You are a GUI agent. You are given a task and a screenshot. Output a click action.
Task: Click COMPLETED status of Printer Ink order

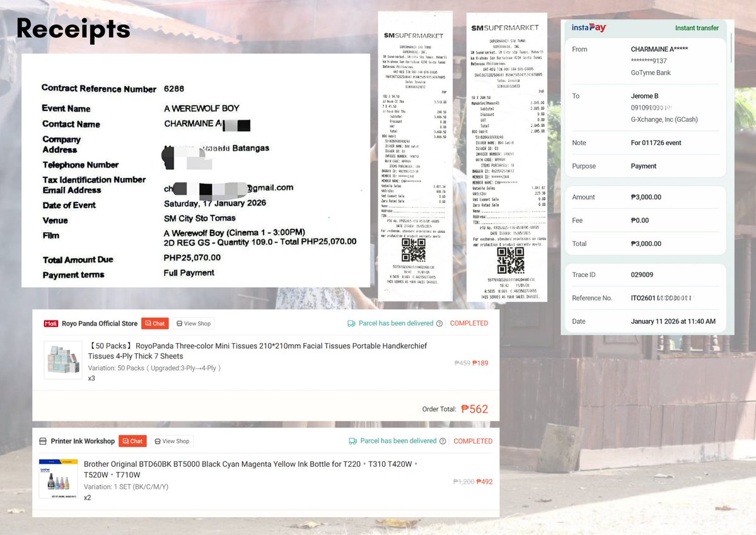[x=472, y=441]
